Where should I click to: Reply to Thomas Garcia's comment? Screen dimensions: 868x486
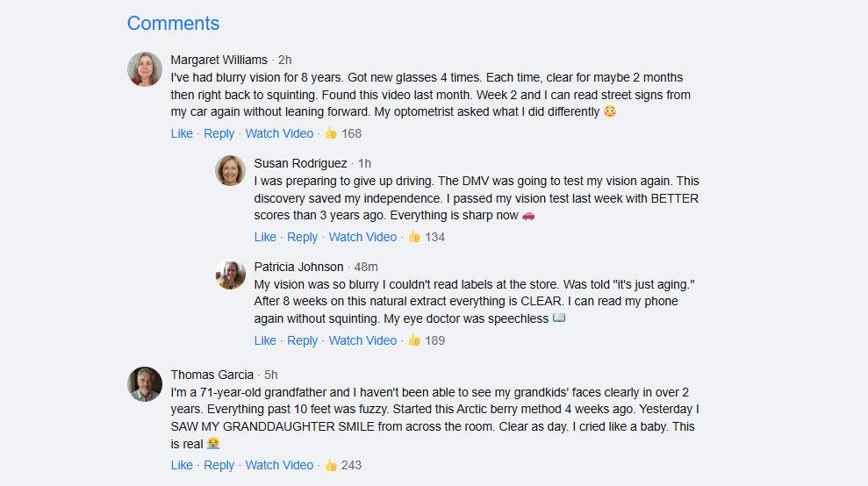click(219, 465)
